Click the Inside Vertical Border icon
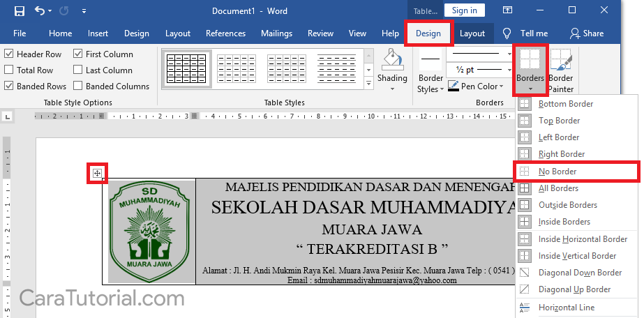 pos(524,256)
